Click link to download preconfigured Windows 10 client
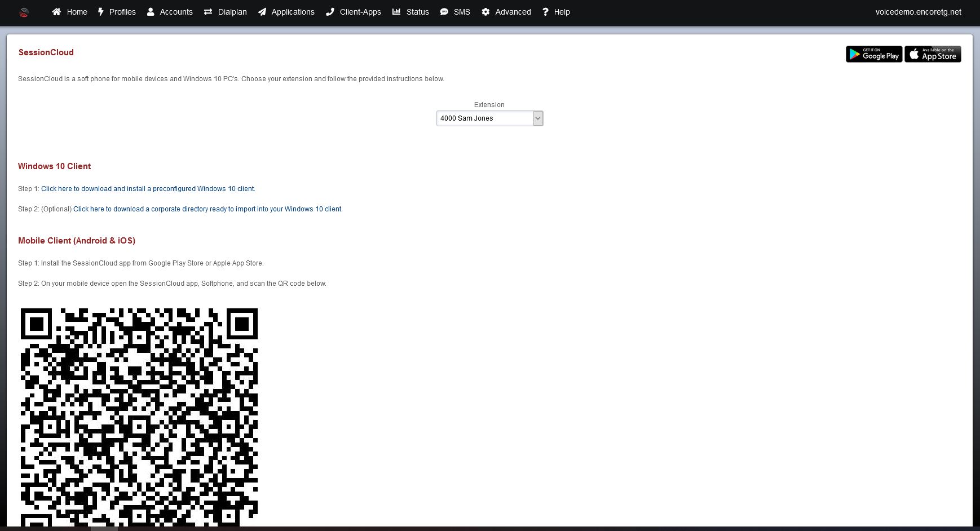 pos(148,189)
